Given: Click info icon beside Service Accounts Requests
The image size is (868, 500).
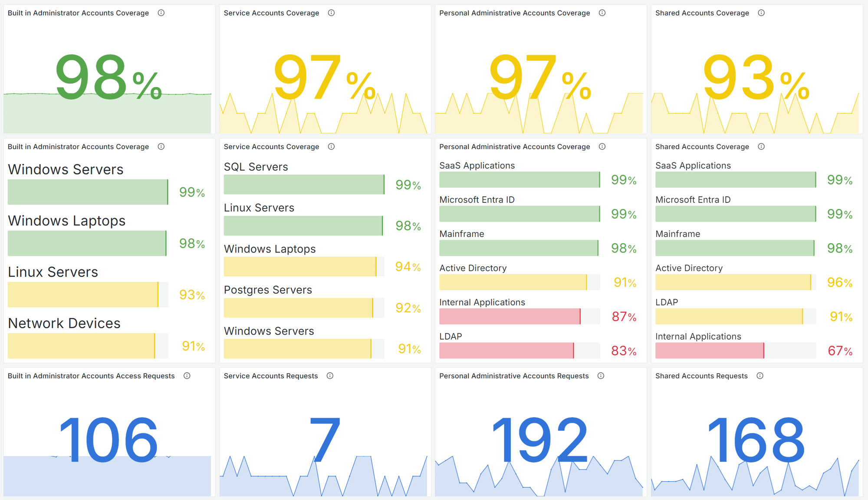Looking at the screenshot, I should click(x=330, y=376).
